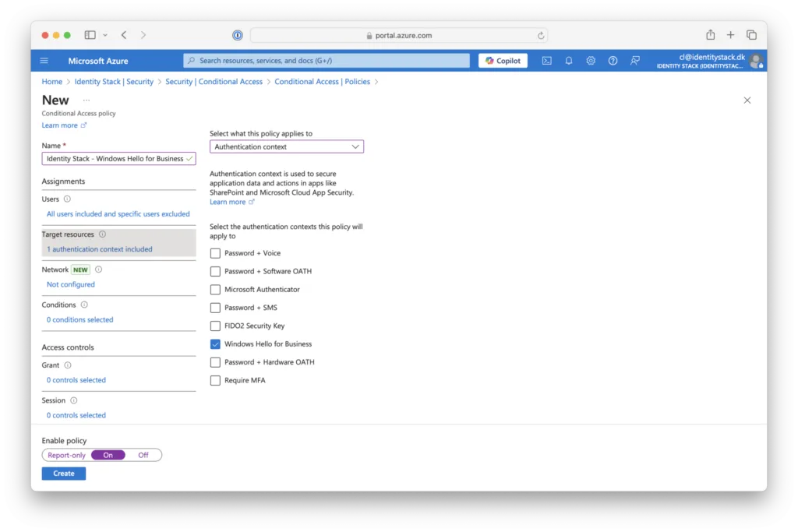798x532 pixels.
Task: Open the Help question mark icon
Action: pos(613,61)
